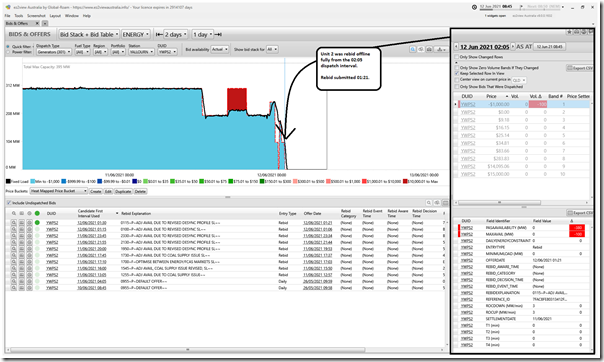Click magnifier icon in row 12/06/2021 01:30

point(14,223)
